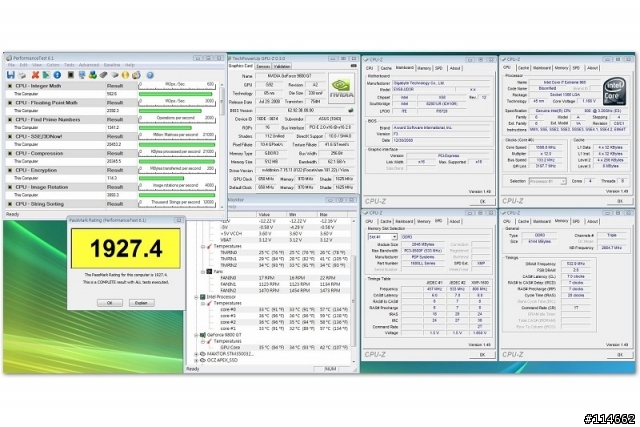640x427 pixels.
Task: Collapse the Fans node in HWMonitor
Action: (x=203, y=271)
